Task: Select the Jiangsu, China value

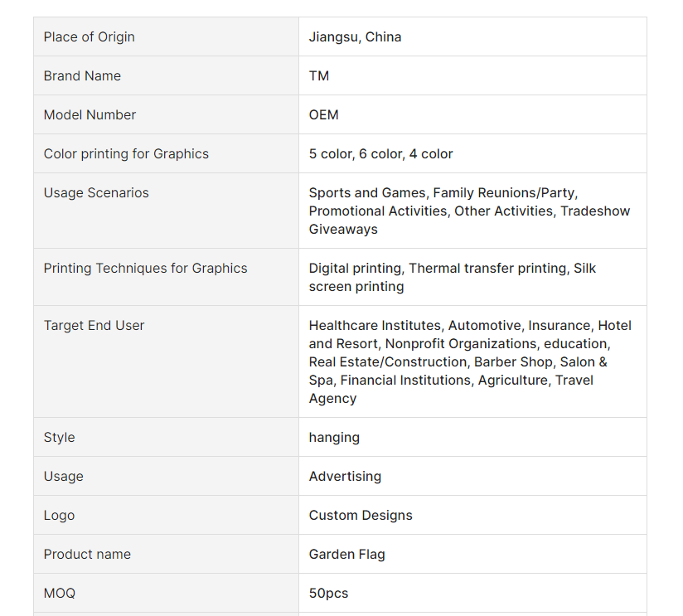Action: 355,37
